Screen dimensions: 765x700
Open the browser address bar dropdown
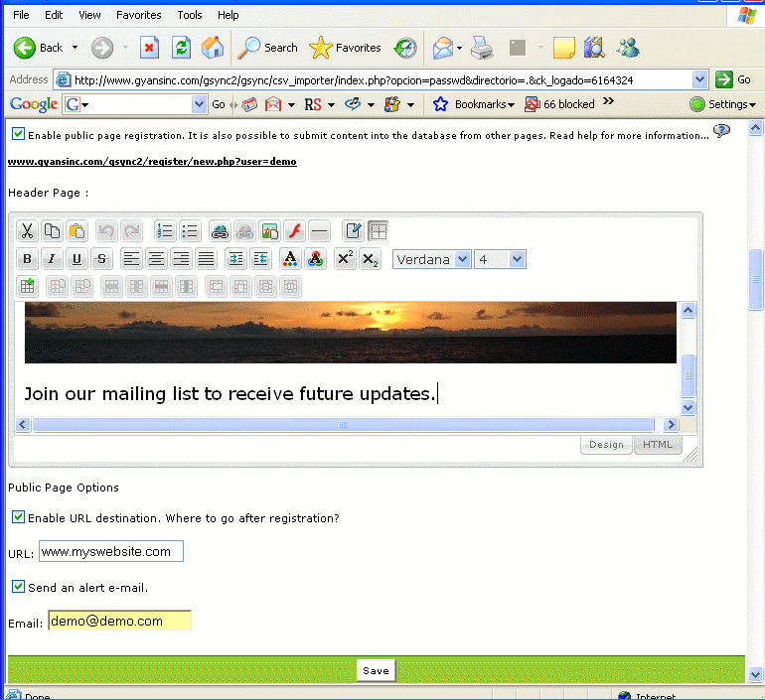coord(699,79)
